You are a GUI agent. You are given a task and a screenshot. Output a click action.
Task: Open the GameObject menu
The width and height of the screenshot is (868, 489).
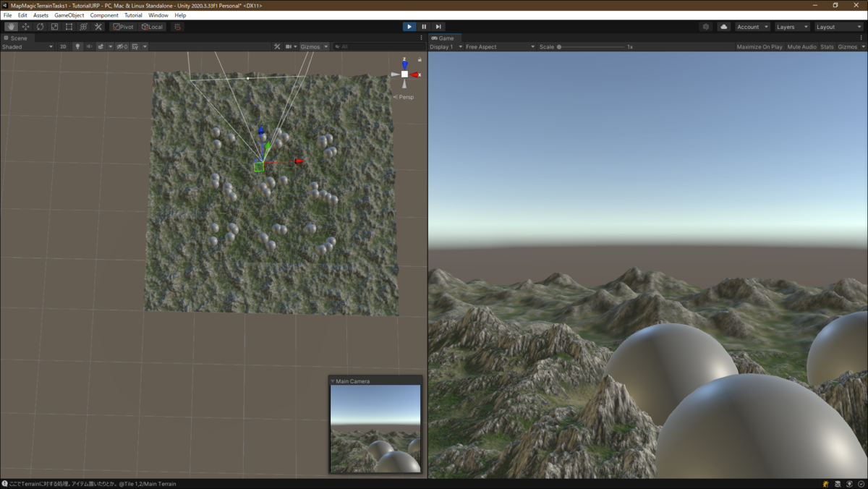pyautogui.click(x=69, y=15)
